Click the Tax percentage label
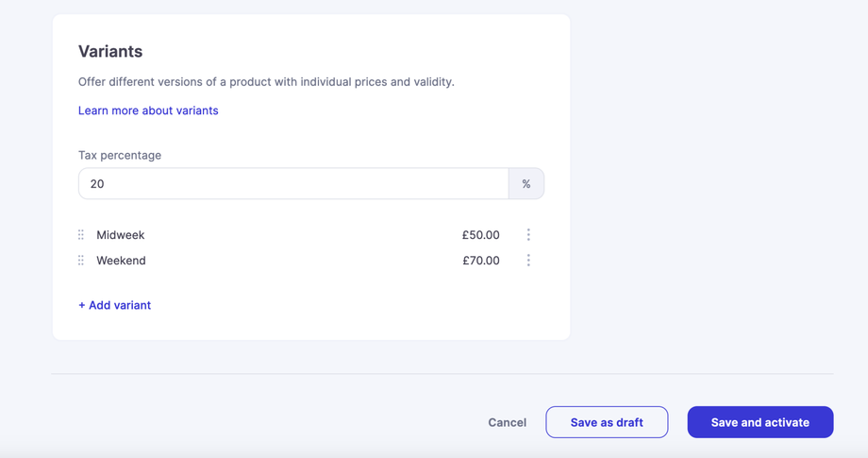 [120, 155]
